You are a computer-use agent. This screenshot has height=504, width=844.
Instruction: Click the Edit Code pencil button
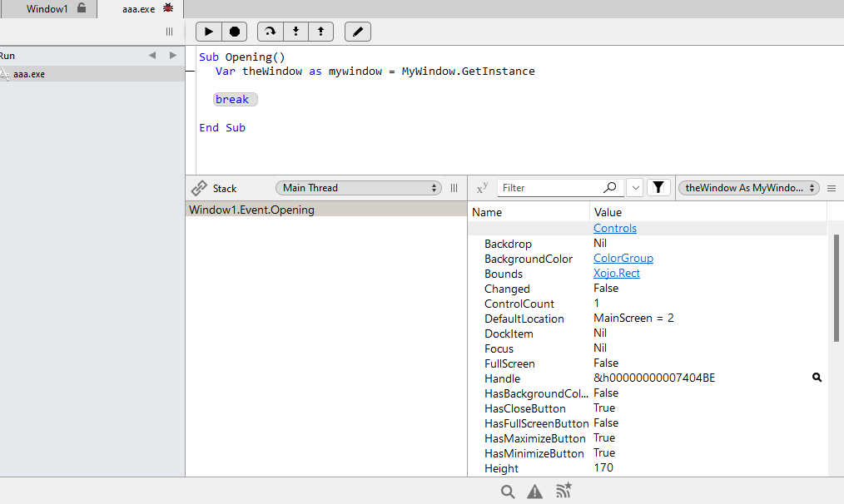[357, 32]
